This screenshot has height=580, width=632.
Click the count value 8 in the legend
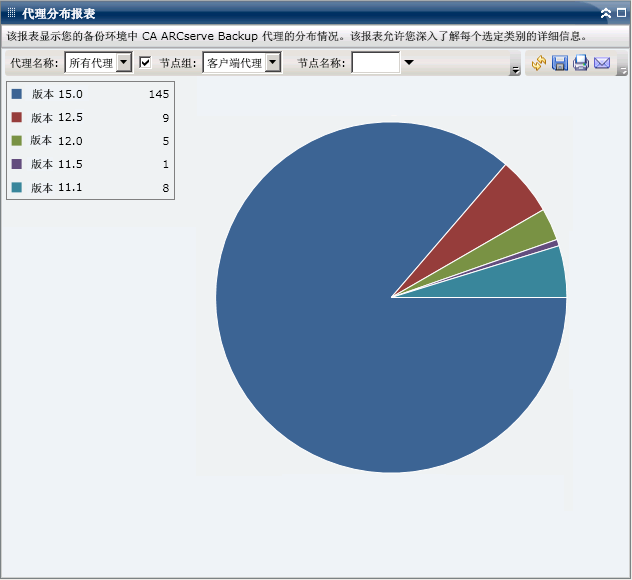166,188
